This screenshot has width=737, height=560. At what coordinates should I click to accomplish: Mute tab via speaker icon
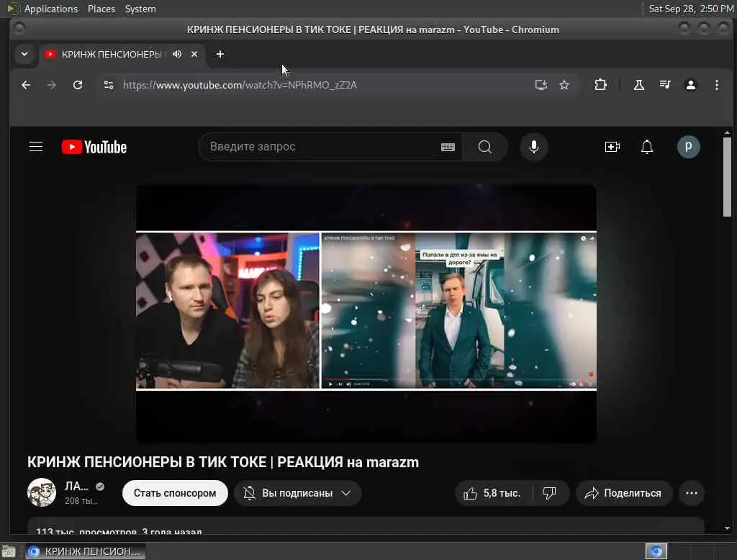tap(177, 54)
